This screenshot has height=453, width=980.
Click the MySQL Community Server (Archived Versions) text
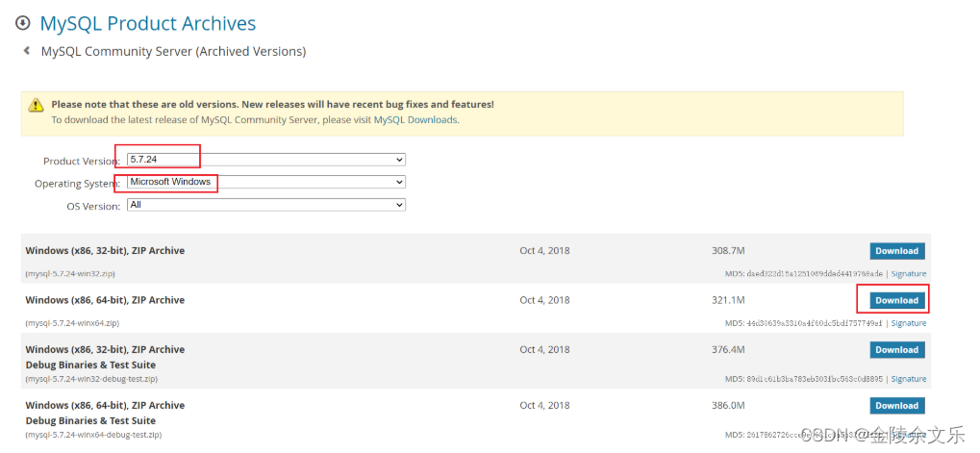tap(174, 51)
